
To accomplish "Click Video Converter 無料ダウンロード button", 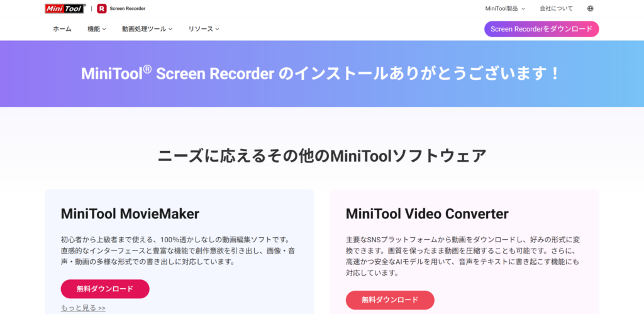I will (390, 300).
